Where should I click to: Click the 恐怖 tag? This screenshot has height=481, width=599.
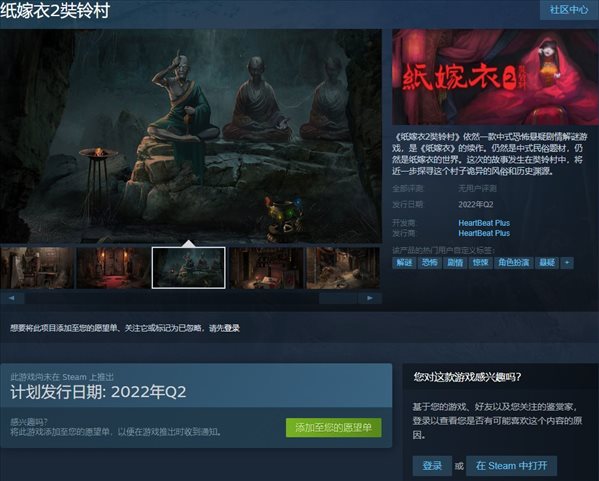(429, 263)
